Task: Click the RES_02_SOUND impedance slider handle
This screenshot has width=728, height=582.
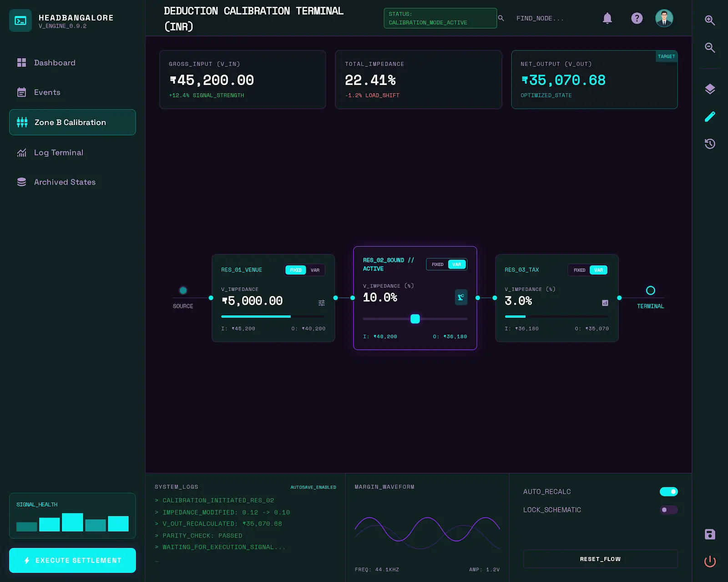Action: pyautogui.click(x=415, y=319)
